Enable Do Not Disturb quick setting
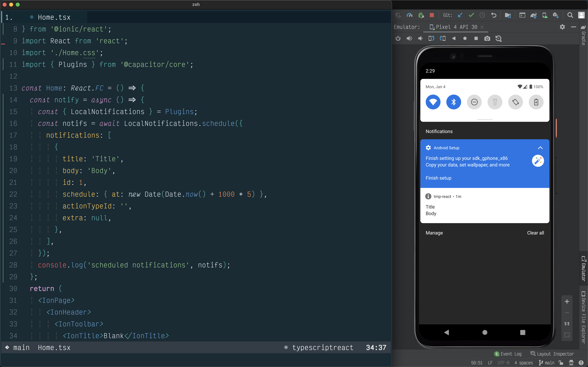The height and width of the screenshot is (367, 588). pos(474,102)
